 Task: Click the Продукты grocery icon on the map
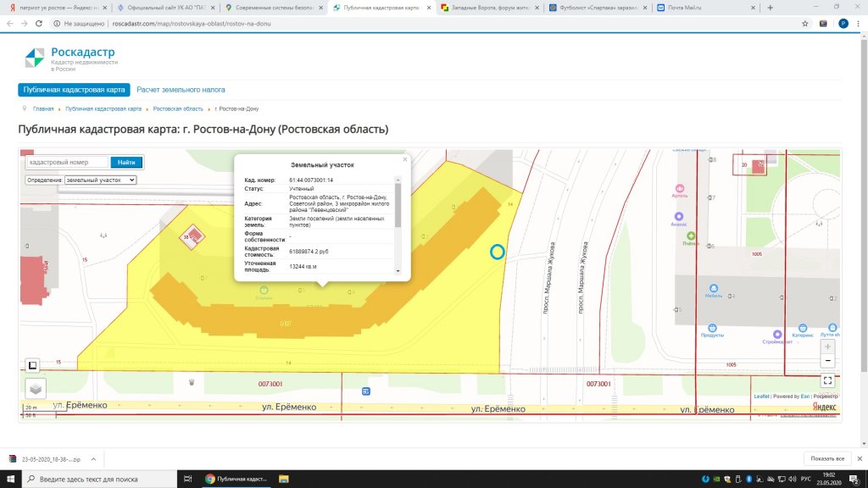712,328
